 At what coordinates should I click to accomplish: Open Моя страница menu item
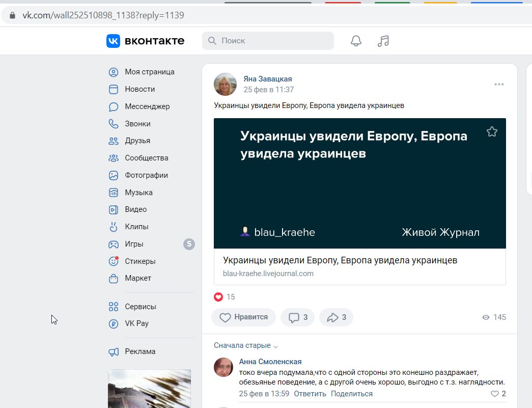150,72
